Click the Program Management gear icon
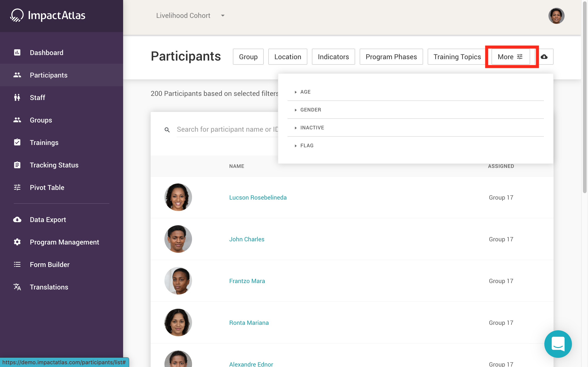The image size is (588, 367). point(17,242)
